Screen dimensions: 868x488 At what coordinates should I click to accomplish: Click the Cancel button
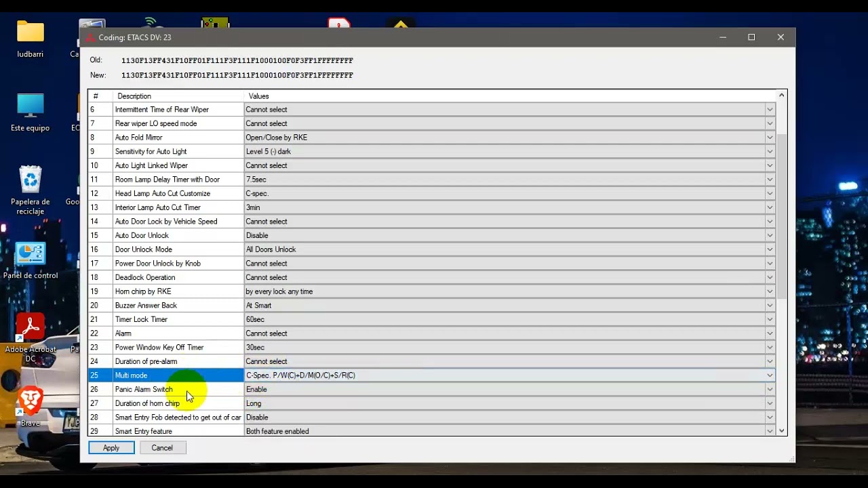pyautogui.click(x=162, y=448)
